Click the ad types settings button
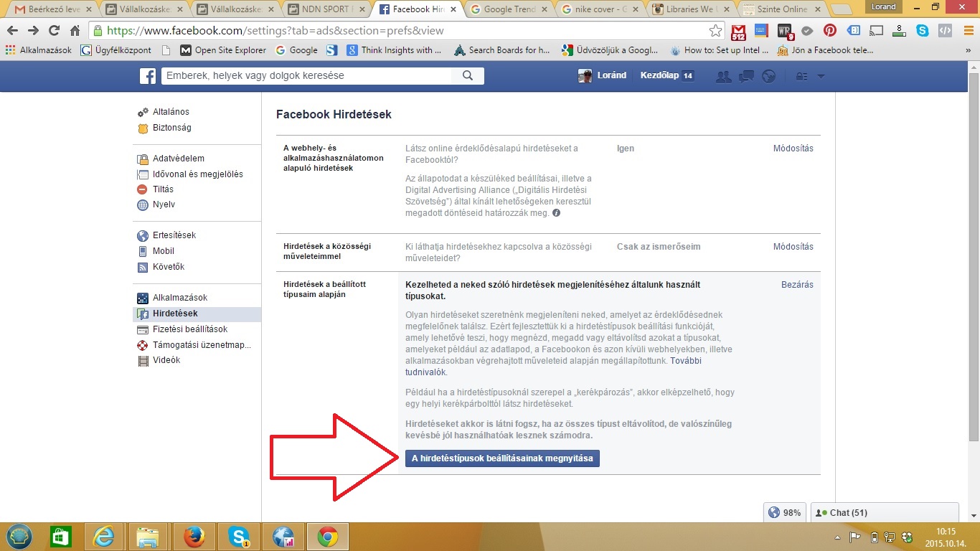The height and width of the screenshot is (551, 980). pos(502,458)
